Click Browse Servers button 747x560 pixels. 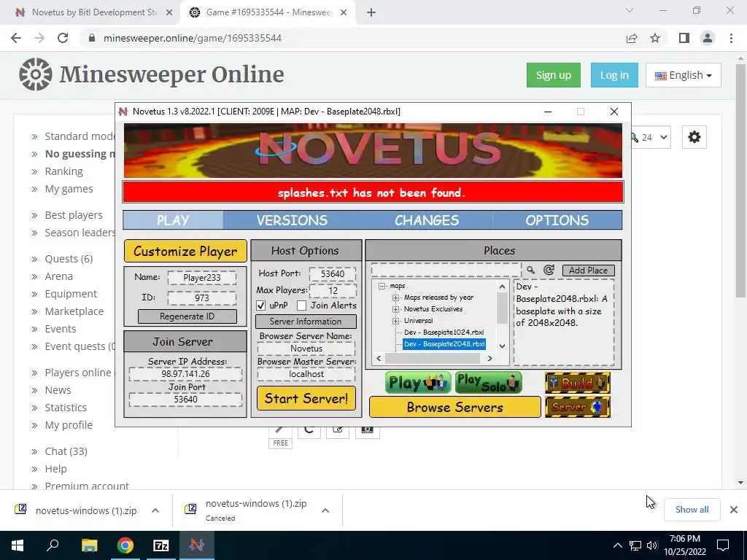point(455,407)
